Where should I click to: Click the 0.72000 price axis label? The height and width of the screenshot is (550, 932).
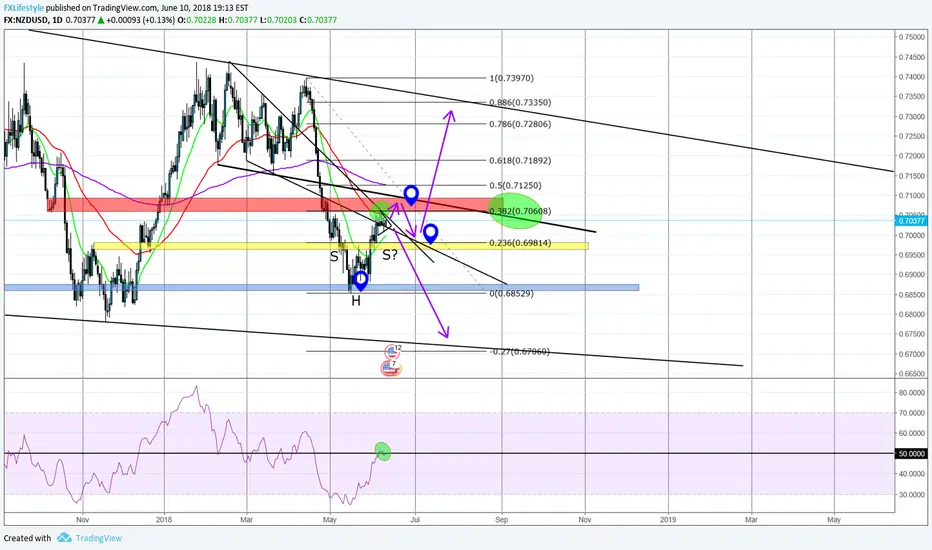[x=911, y=156]
